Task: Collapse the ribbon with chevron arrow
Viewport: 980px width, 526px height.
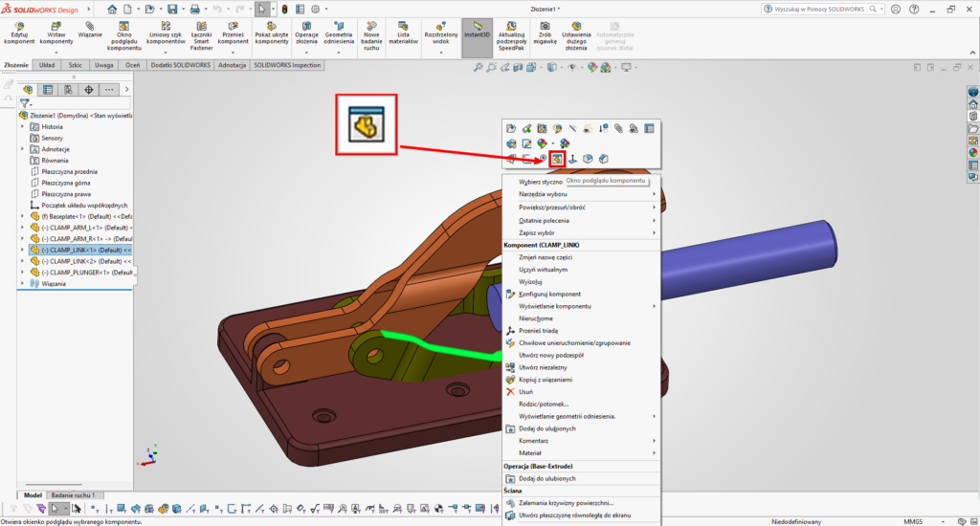Action: [x=972, y=54]
